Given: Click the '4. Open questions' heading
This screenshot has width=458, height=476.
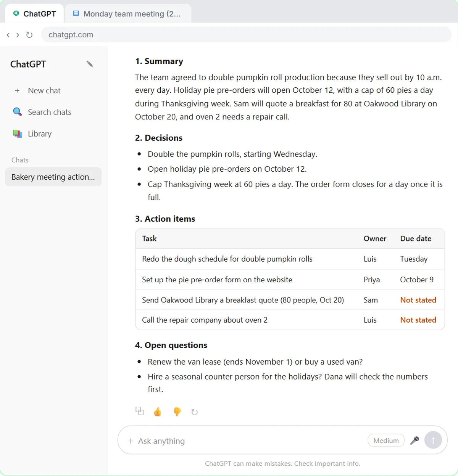Looking at the screenshot, I should click(171, 345).
